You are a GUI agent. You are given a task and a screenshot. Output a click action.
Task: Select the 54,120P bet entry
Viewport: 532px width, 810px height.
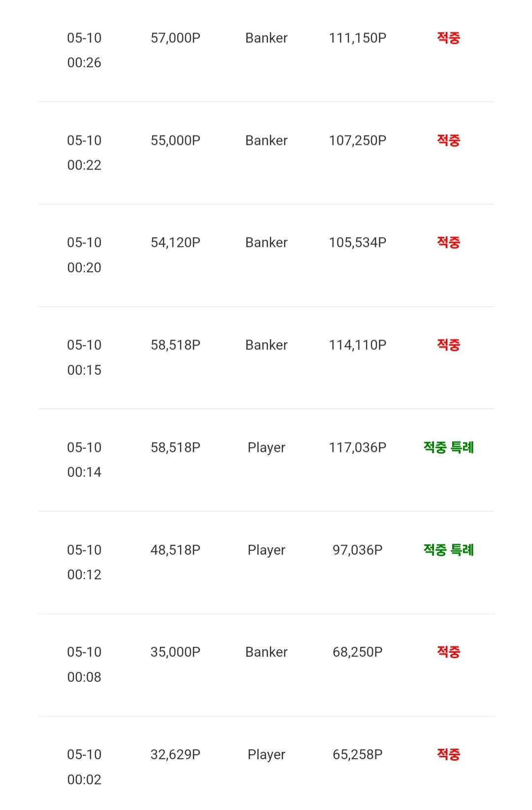click(175, 242)
